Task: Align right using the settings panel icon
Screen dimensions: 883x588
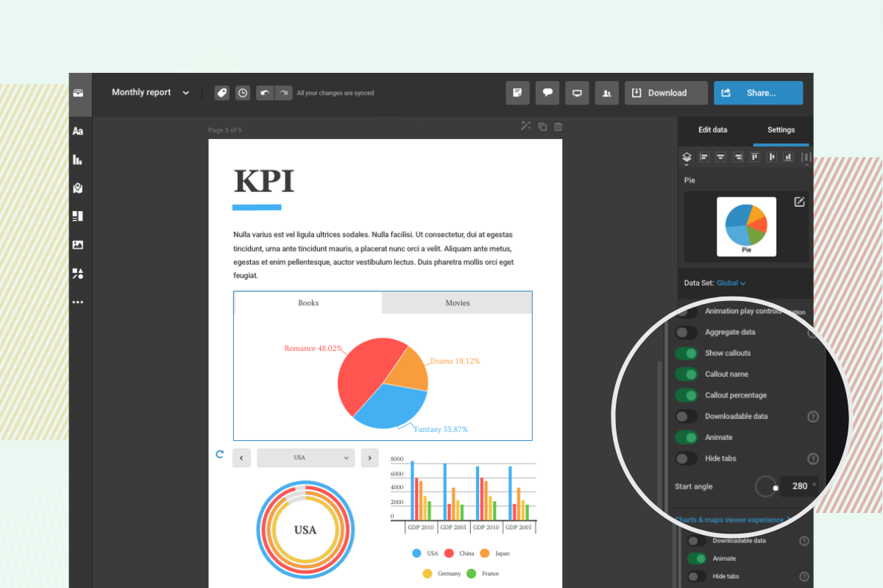Action: click(738, 157)
